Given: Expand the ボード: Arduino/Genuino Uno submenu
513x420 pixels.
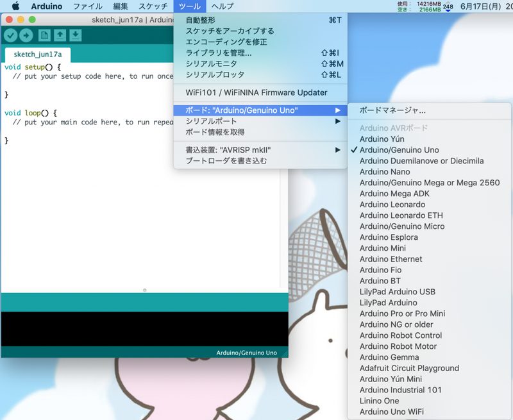Looking at the screenshot, I should pyautogui.click(x=260, y=110).
